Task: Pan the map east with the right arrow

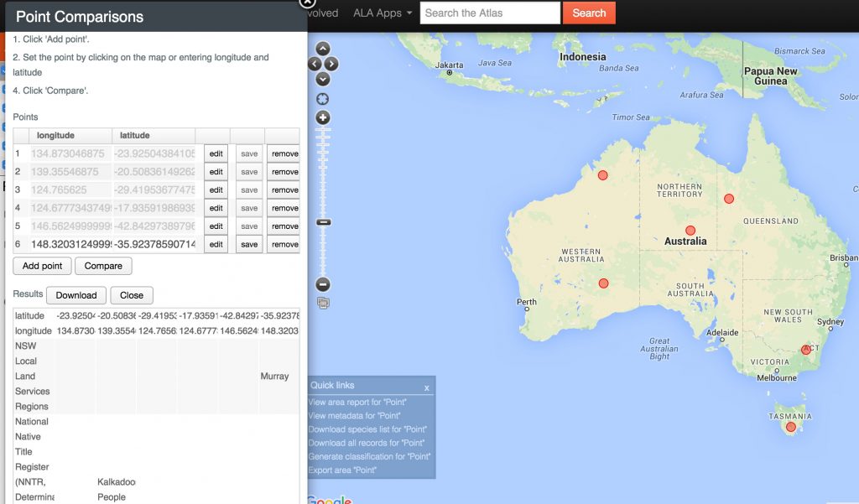Action: pyautogui.click(x=331, y=63)
